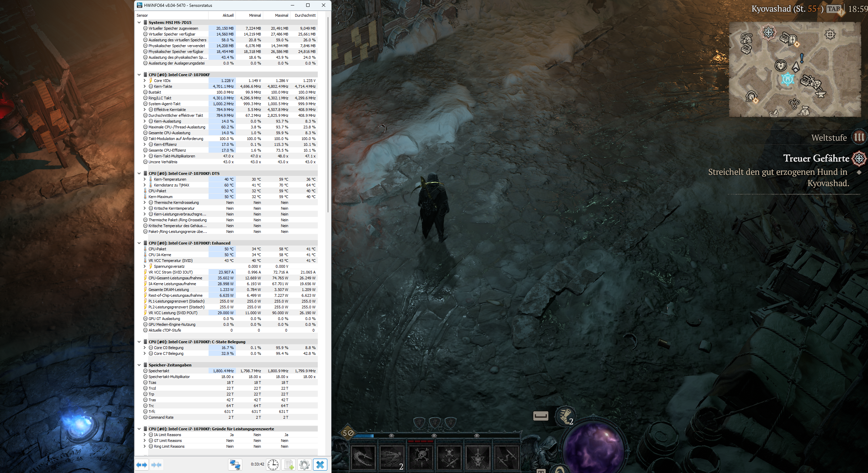This screenshot has height=473, width=868.
Task: Select the GPU GT Auslastung row
Action: pos(230,319)
